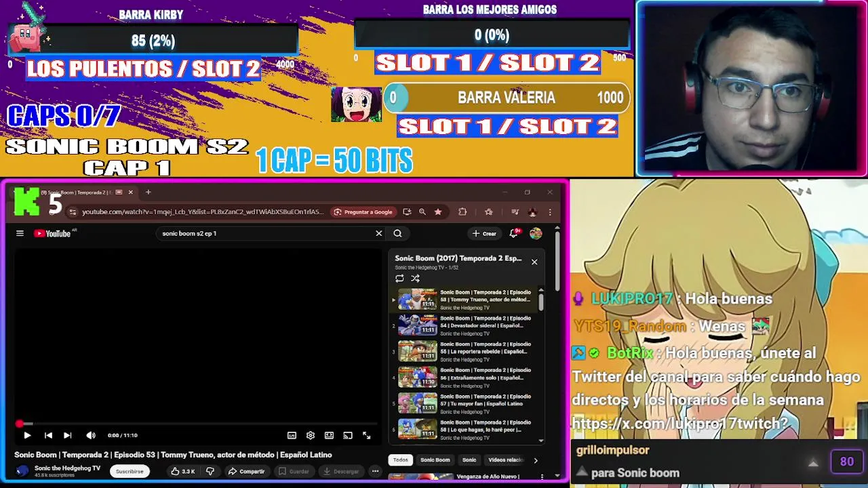Close the Sonic Boom browser tab
868x488 pixels.
(131, 192)
